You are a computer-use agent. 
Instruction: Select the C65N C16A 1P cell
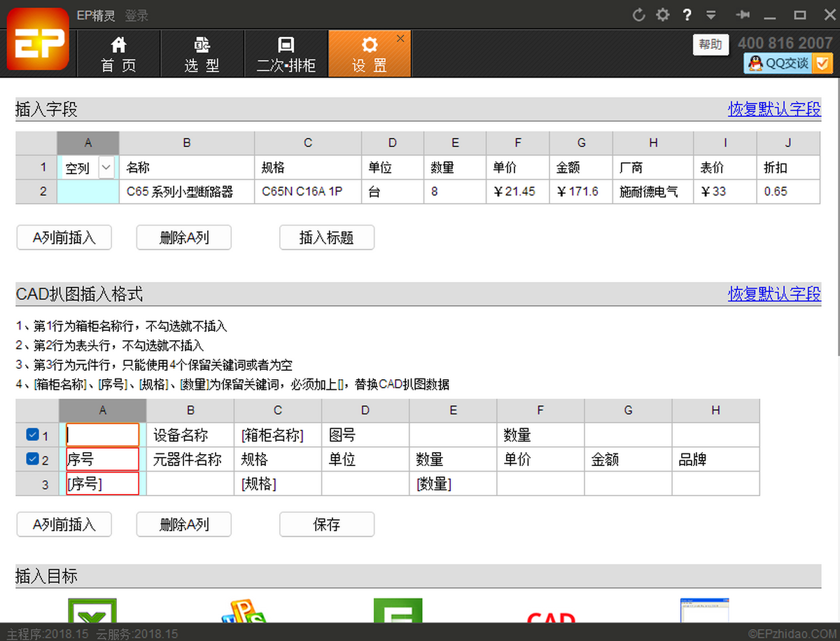pos(308,191)
